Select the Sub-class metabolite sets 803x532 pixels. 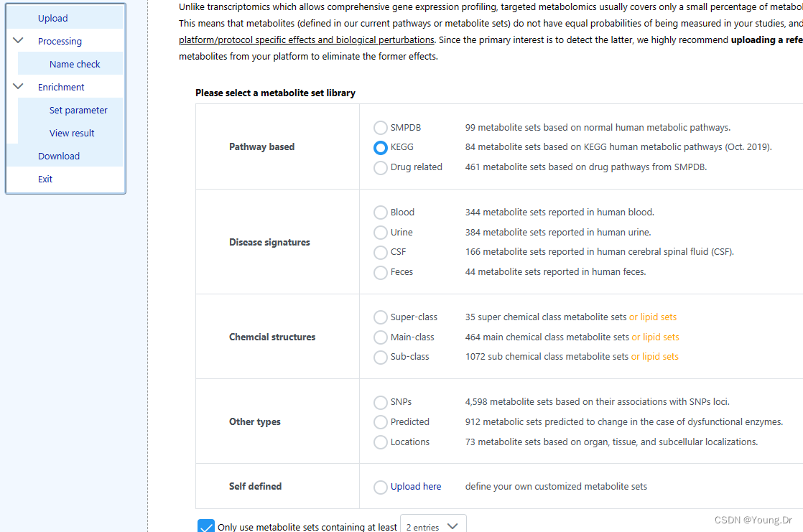[381, 356]
